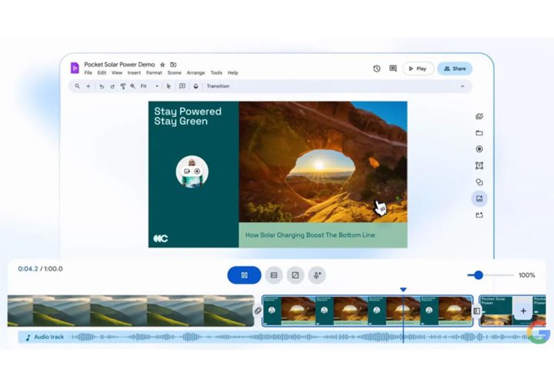Pause playback with the blue button
Screen dimensions: 554x392
point(244,275)
